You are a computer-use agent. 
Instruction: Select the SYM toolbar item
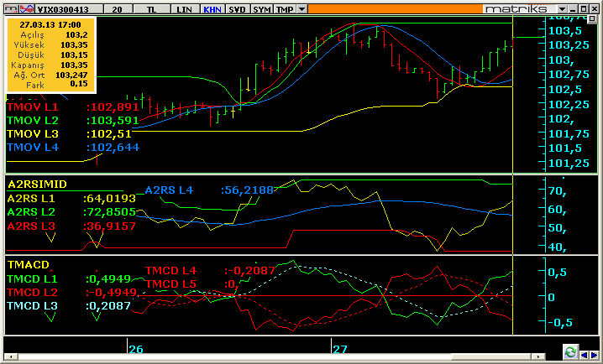click(261, 8)
